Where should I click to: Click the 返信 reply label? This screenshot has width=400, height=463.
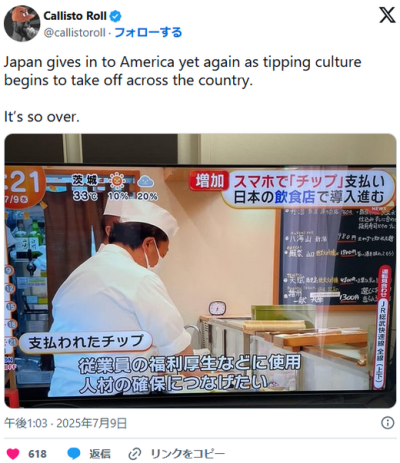(100, 453)
